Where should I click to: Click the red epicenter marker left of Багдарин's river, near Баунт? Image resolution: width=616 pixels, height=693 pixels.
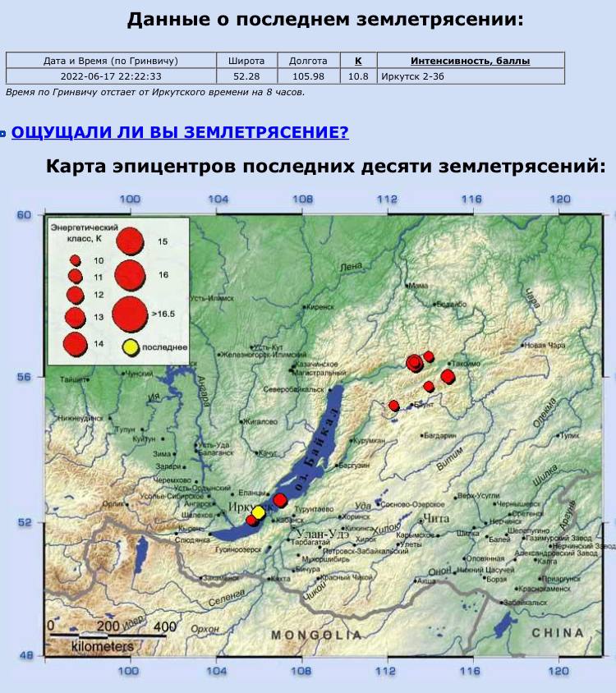click(x=394, y=406)
